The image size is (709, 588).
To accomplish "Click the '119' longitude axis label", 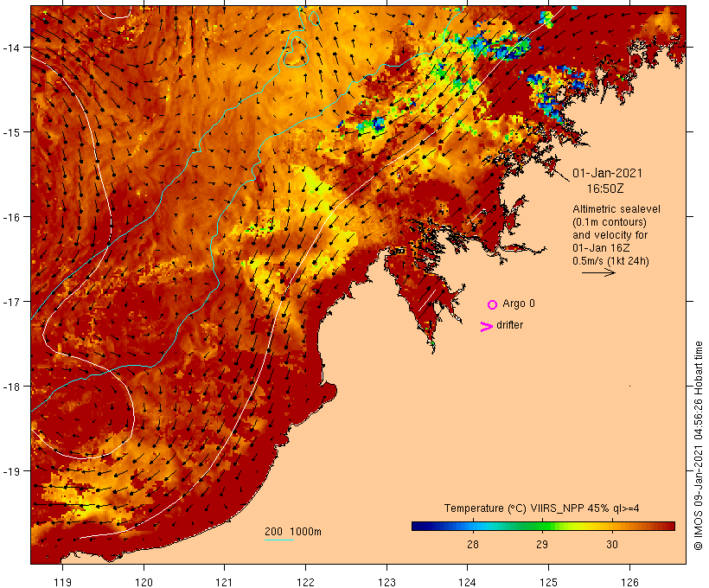I will click(62, 582).
